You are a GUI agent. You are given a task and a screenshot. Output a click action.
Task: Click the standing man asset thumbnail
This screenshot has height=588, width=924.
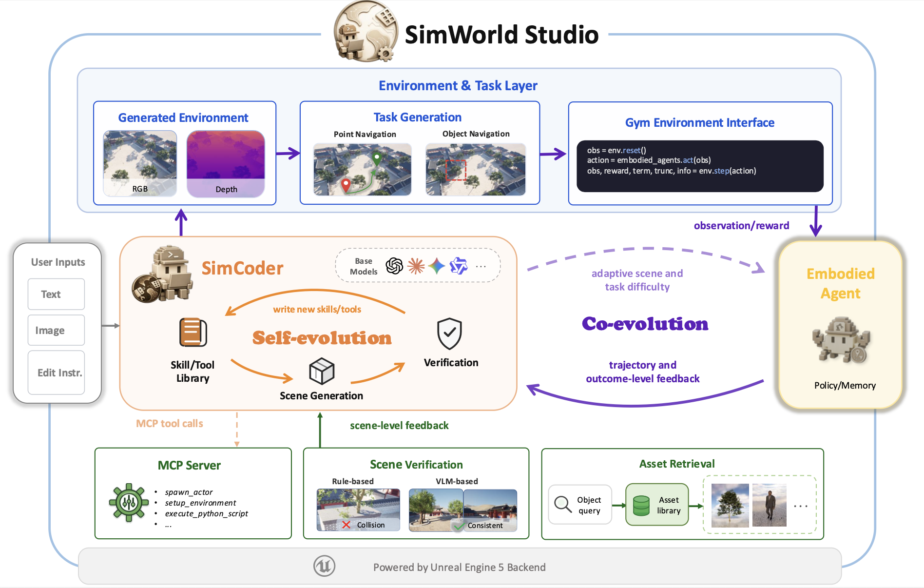[x=769, y=505]
